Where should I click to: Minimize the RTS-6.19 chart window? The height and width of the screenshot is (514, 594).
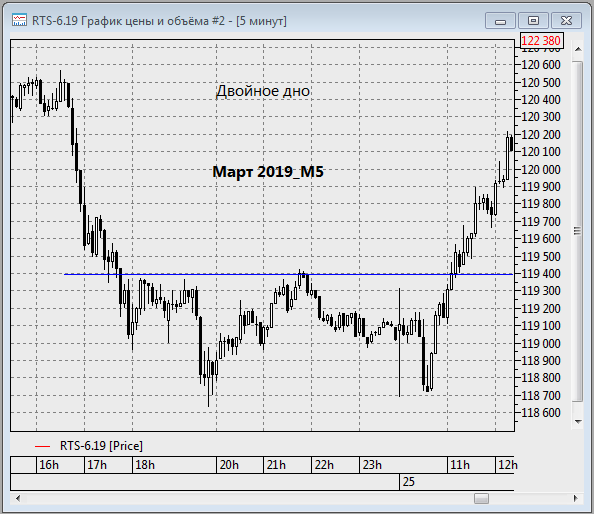500,20
